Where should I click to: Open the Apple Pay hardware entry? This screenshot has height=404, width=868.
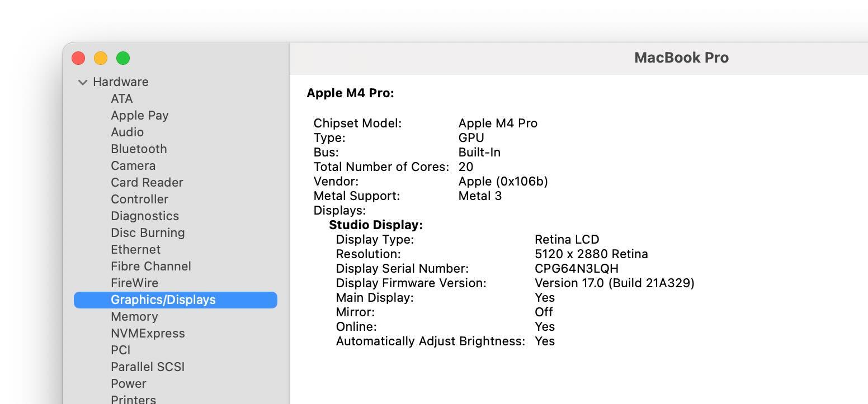point(139,115)
